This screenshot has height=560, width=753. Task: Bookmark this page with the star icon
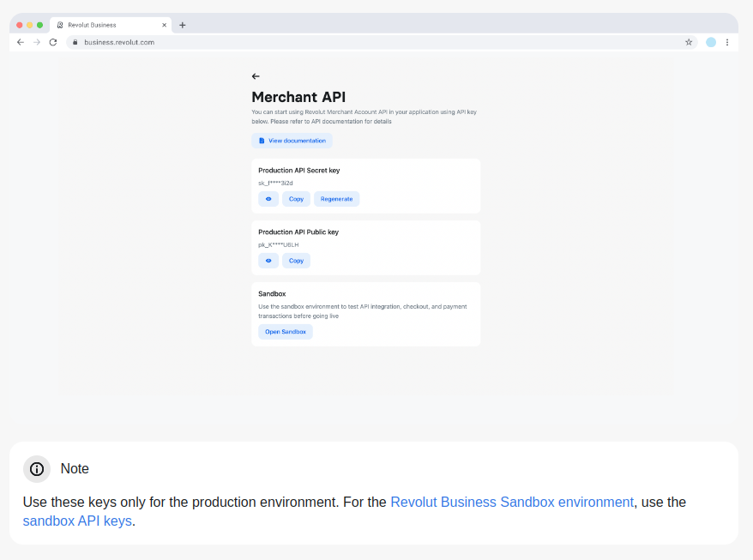click(x=689, y=42)
